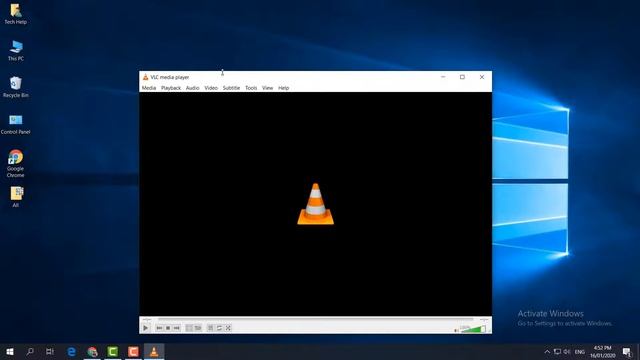Select the All folder desktop icon
Image resolution: width=640 pixels, height=360 pixels.
16,197
